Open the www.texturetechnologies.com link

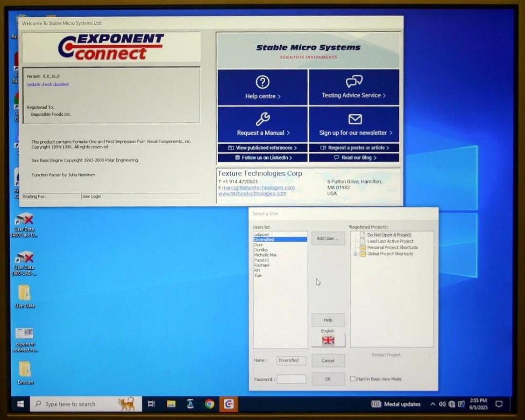coord(252,194)
